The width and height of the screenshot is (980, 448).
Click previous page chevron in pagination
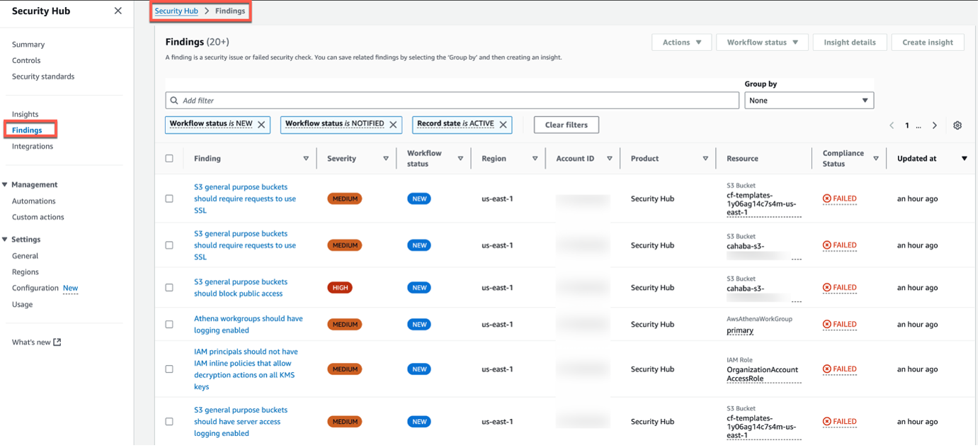coord(891,125)
